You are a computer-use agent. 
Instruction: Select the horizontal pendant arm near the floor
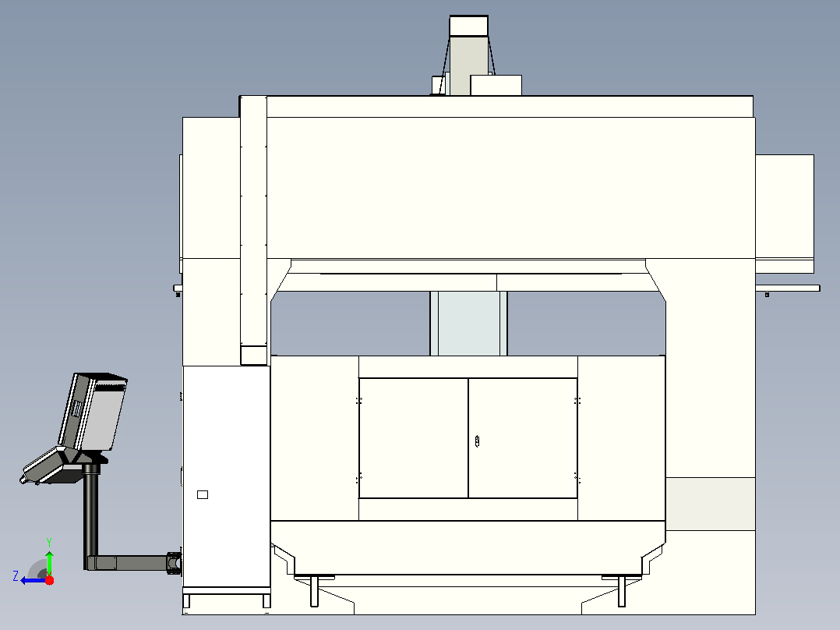(x=132, y=562)
